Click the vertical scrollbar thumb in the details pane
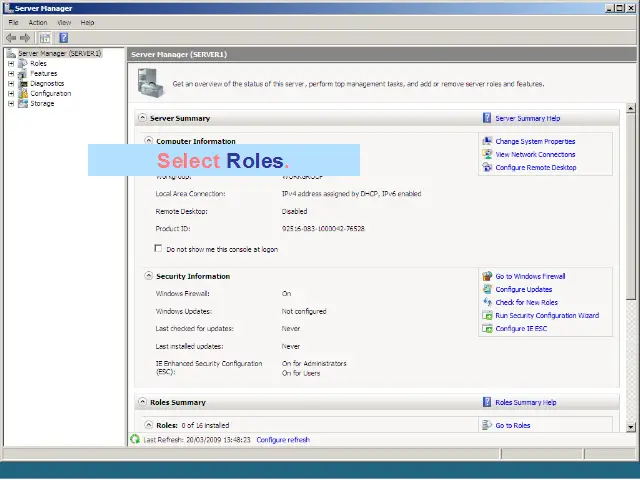Viewport: 640px width, 480px height. click(631, 207)
